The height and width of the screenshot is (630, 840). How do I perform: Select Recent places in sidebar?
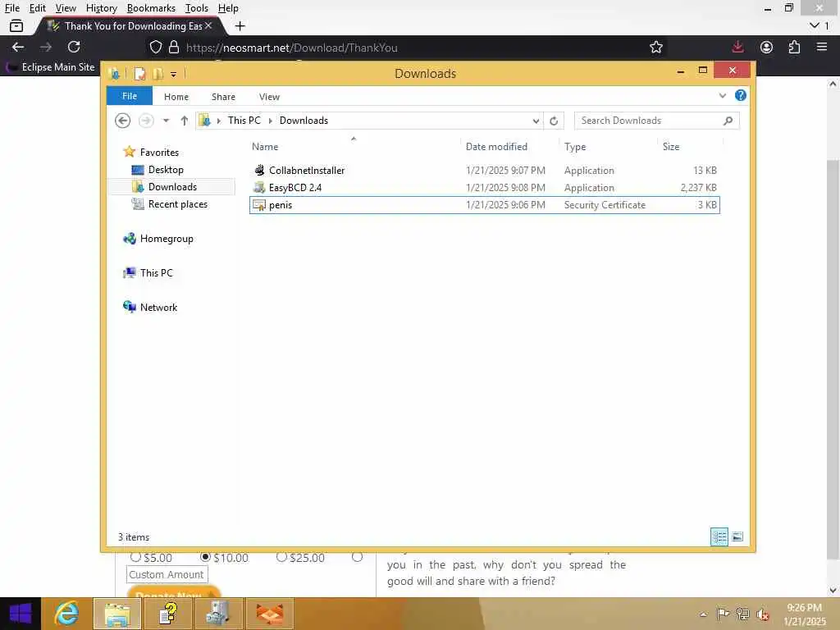click(177, 204)
